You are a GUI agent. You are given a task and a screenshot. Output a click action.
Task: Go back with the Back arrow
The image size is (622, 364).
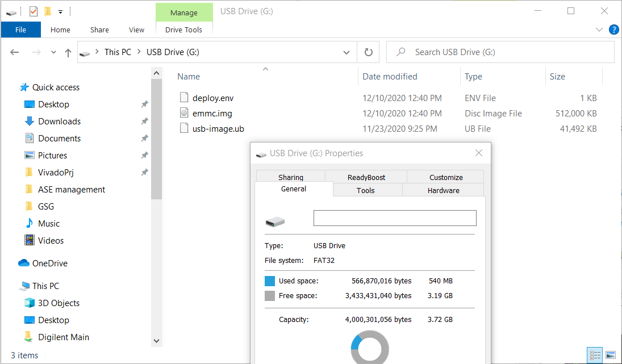(15, 52)
